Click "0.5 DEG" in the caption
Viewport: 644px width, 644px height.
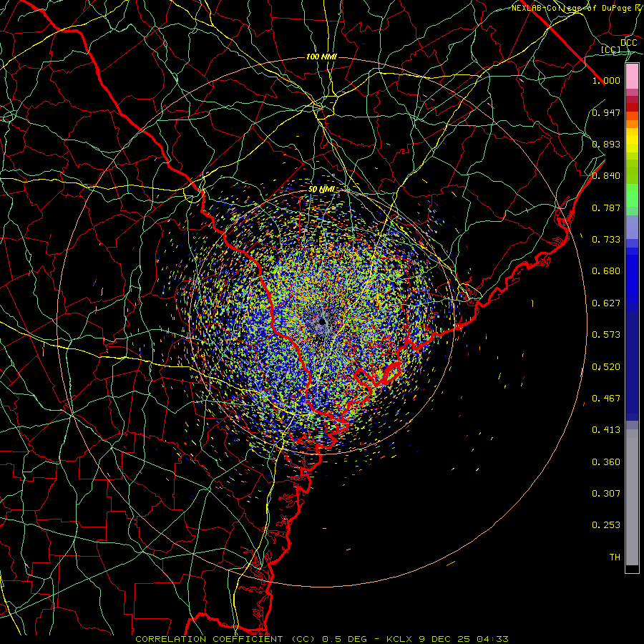[344, 639]
